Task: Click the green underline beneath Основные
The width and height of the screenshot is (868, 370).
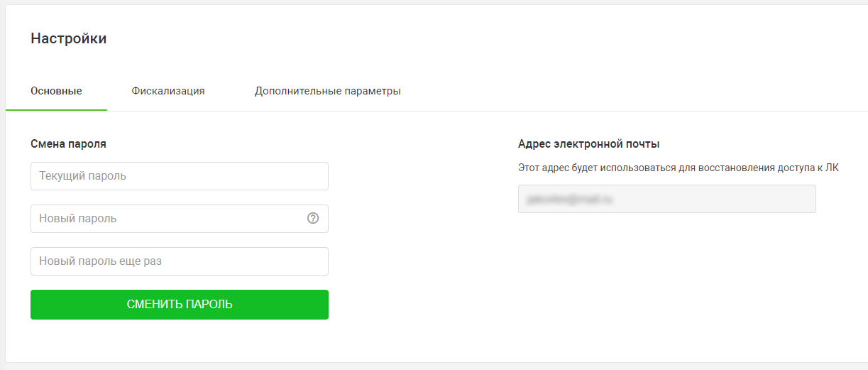Action: tap(56, 110)
